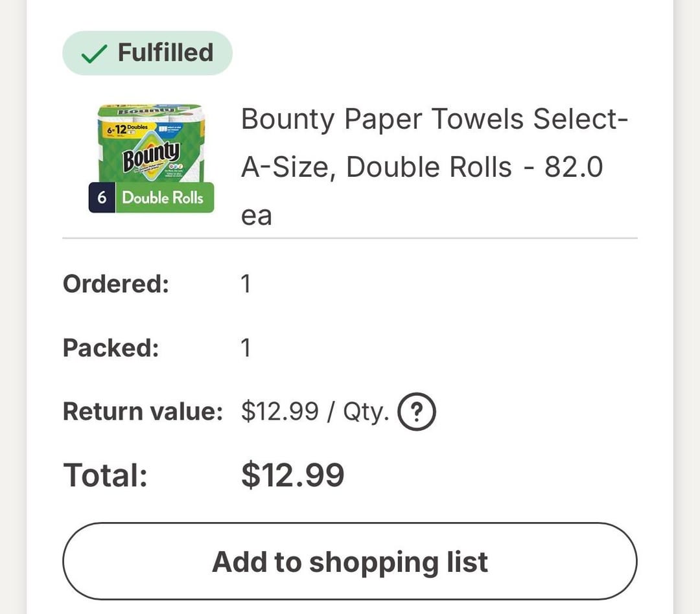Open the Return value question mark help
The width and height of the screenshot is (700, 614).
point(416,412)
